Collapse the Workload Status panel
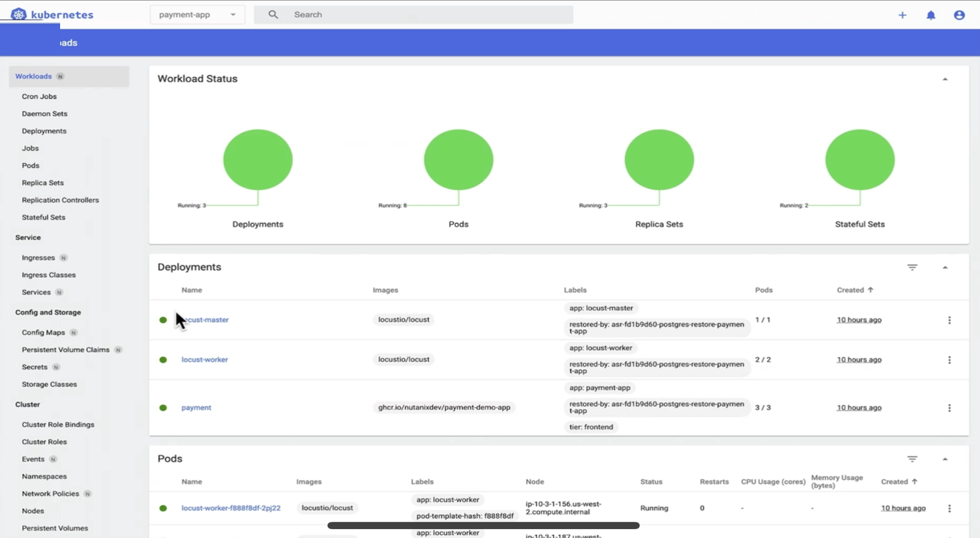This screenshot has width=980, height=538. pos(945,79)
